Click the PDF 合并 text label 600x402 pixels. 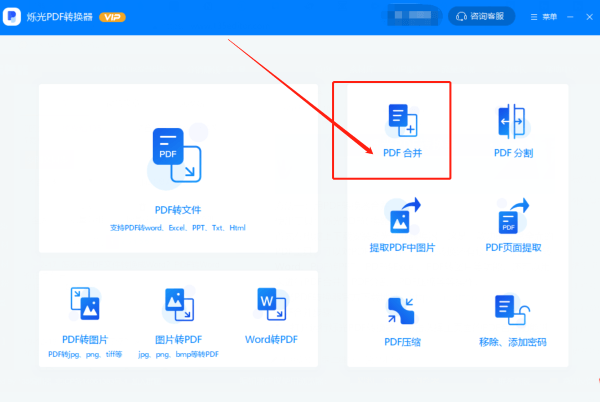pos(401,153)
